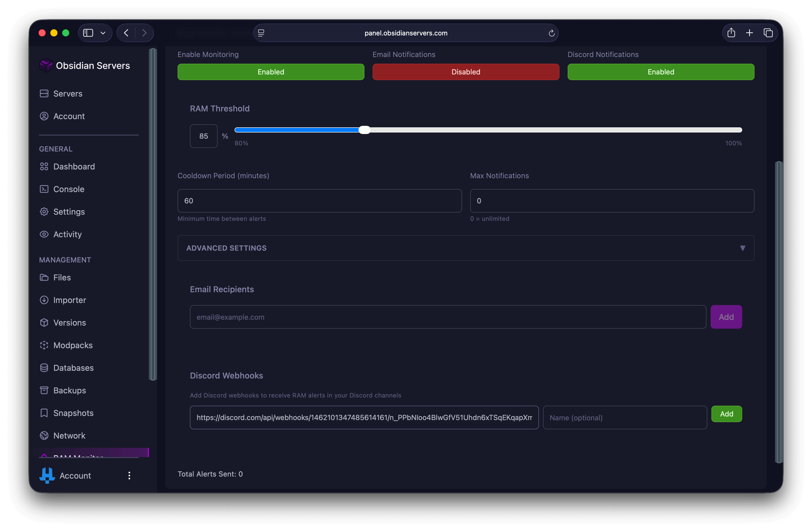
Task: Expand the Advanced Settings section
Action: tap(466, 248)
